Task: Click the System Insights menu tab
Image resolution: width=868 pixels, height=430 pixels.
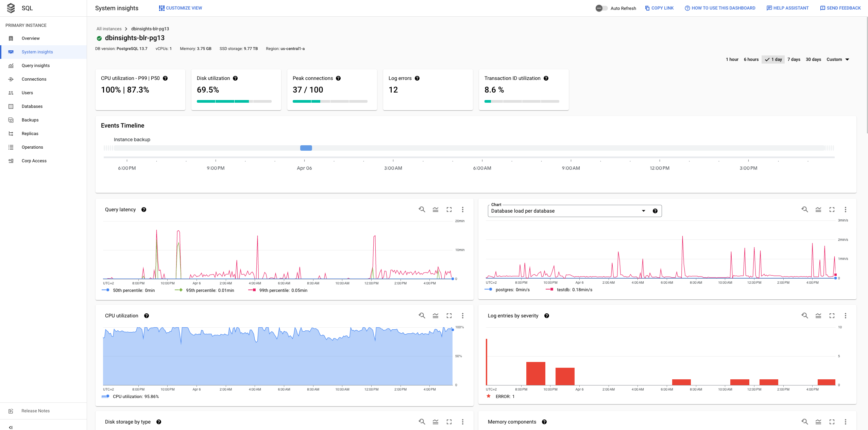Action: [36, 51]
